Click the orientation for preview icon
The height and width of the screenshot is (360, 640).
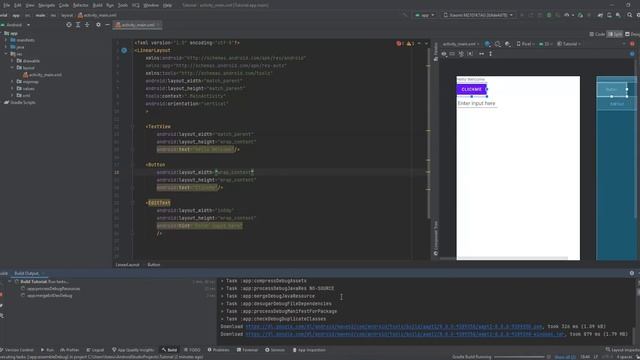(498, 44)
